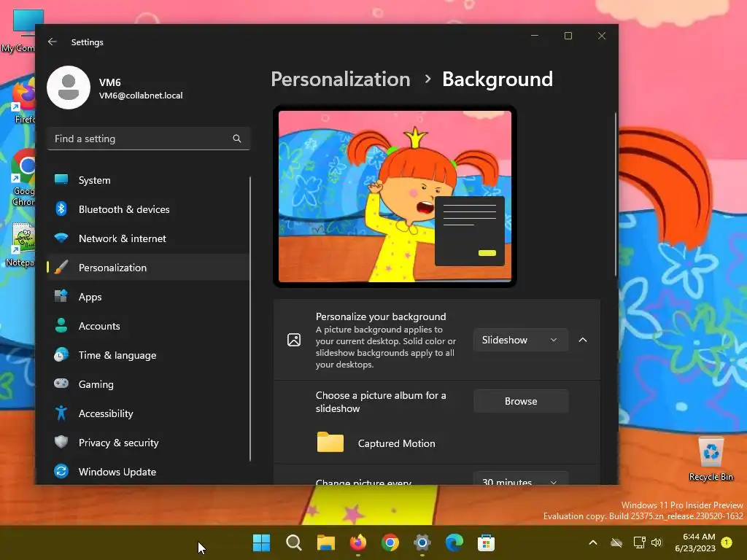Open taskbar Search
Image resolution: width=747 pixels, height=560 pixels.
point(293,542)
